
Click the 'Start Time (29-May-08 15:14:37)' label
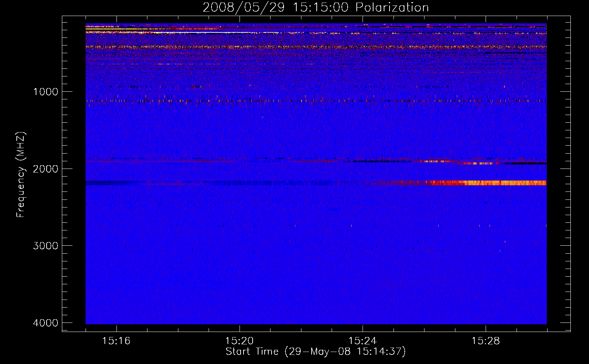pyautogui.click(x=316, y=352)
